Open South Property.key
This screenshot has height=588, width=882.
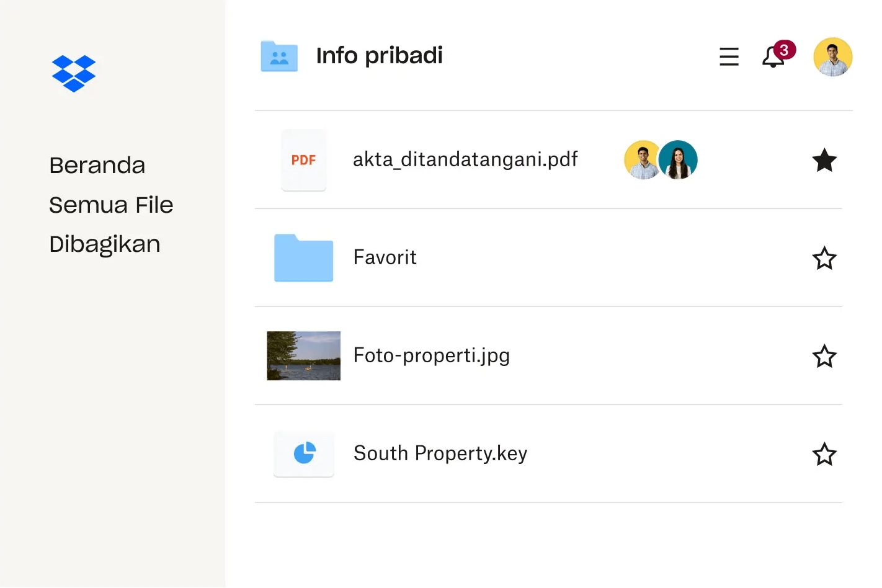pyautogui.click(x=440, y=453)
